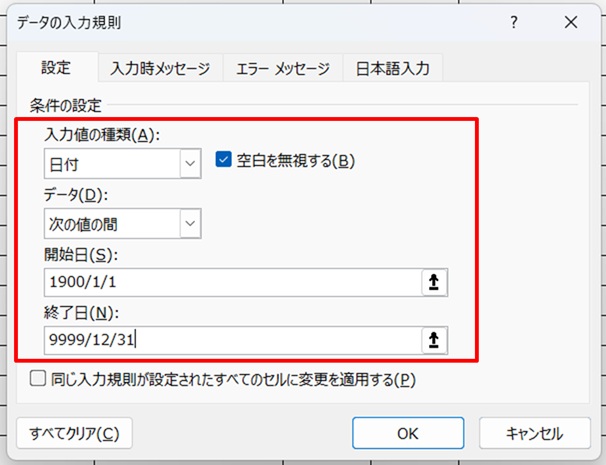The image size is (606, 465).
Task: Select the 設定 tab
Action: click(x=56, y=68)
